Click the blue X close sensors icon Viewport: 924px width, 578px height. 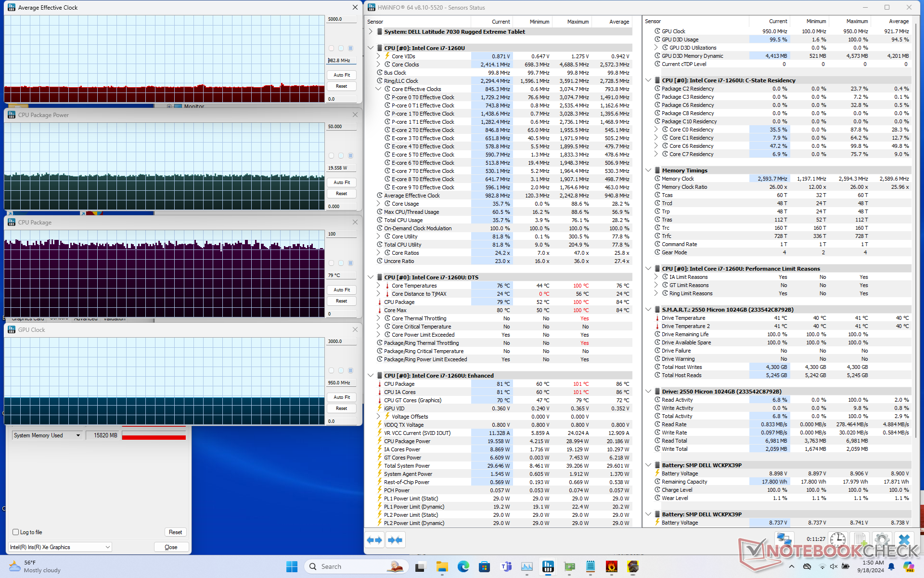[904, 539]
